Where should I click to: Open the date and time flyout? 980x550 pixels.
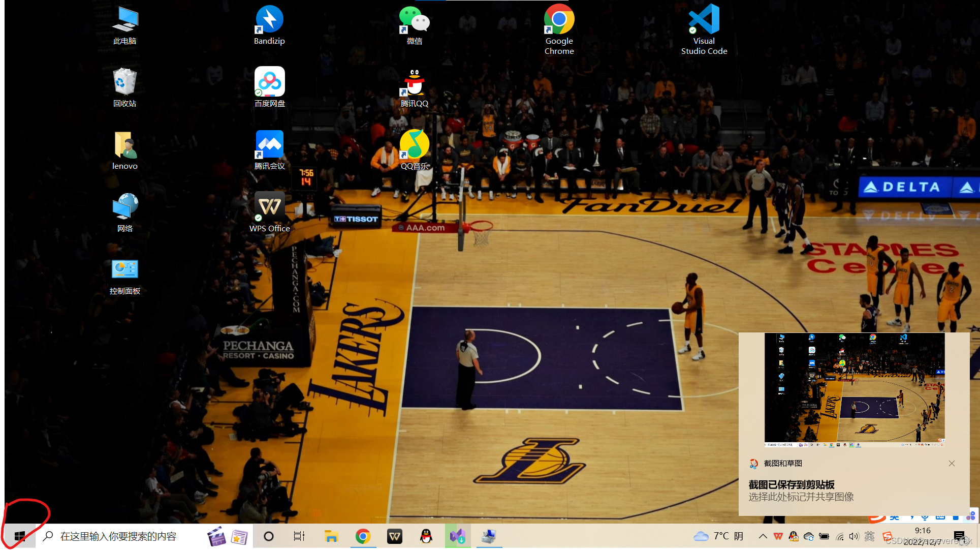click(922, 536)
